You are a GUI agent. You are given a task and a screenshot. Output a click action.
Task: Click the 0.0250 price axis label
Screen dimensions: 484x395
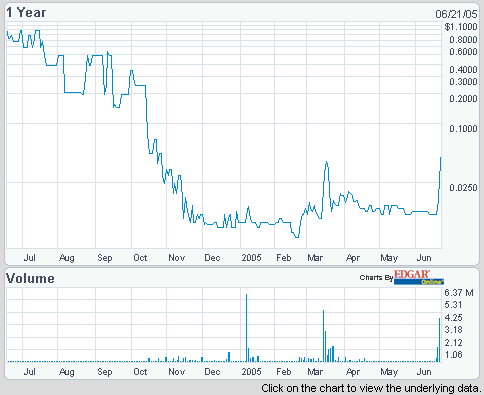(x=463, y=188)
